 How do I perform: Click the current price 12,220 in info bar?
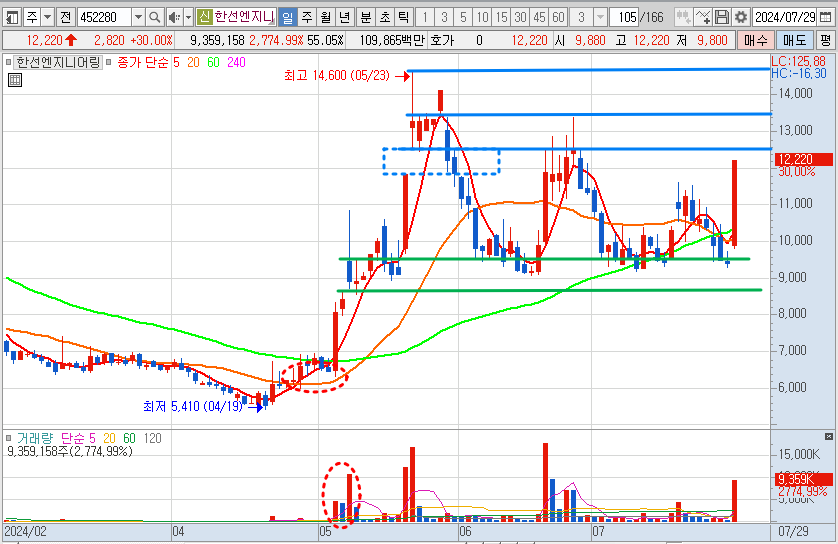(45, 40)
